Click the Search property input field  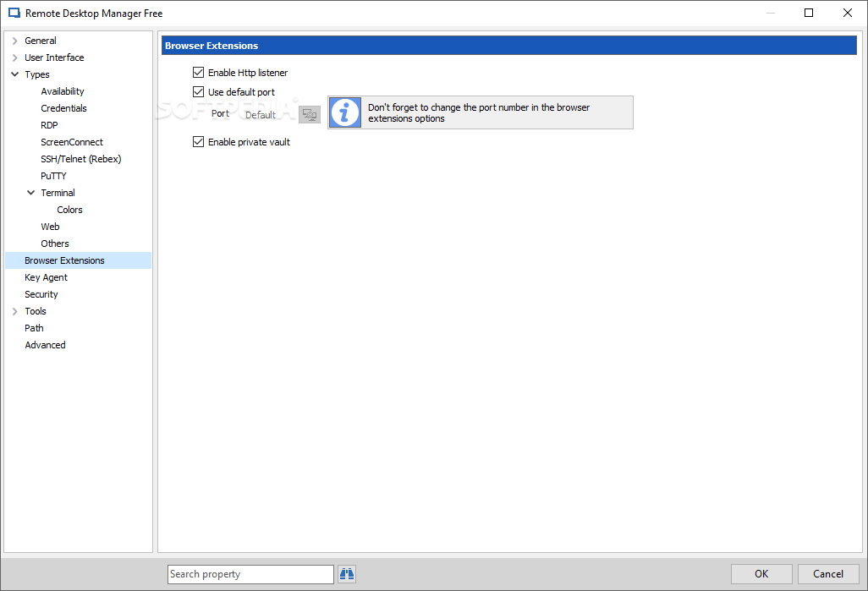click(250, 574)
